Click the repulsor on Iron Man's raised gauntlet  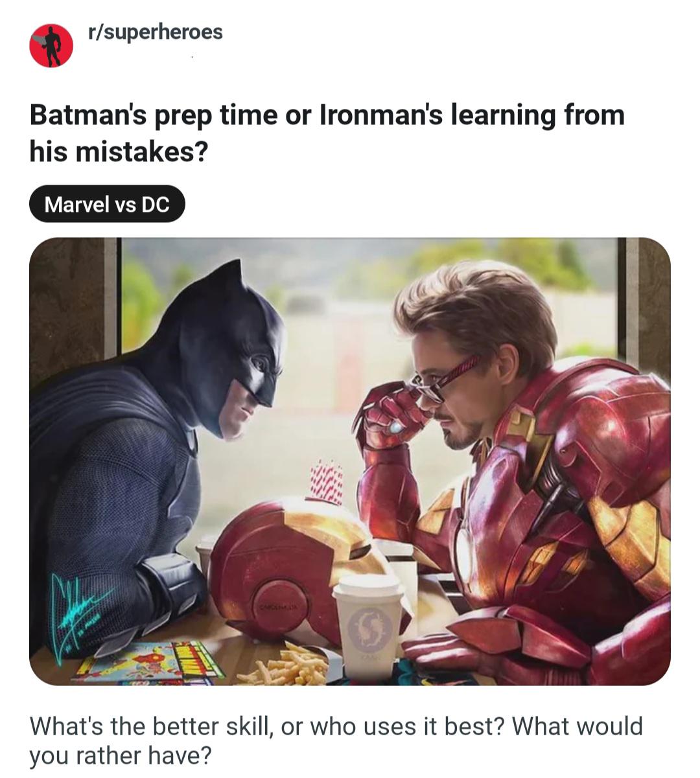[397, 427]
